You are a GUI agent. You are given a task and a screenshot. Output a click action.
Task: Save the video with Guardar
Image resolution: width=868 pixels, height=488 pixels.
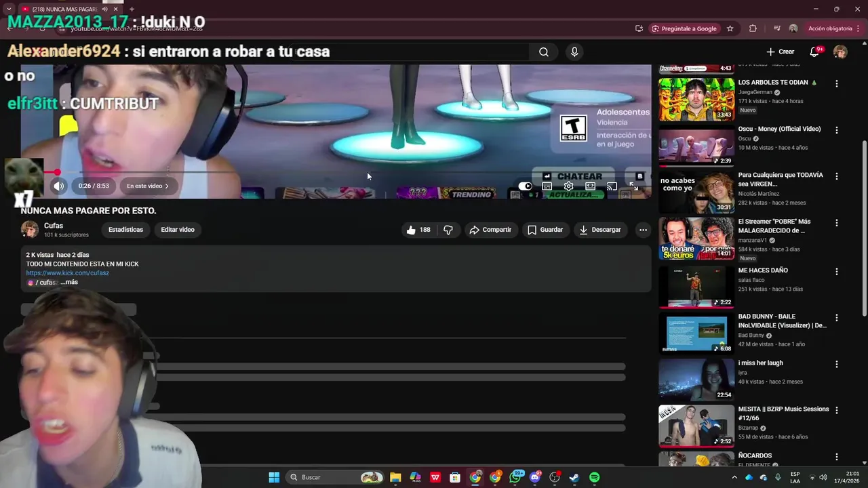pyautogui.click(x=546, y=230)
